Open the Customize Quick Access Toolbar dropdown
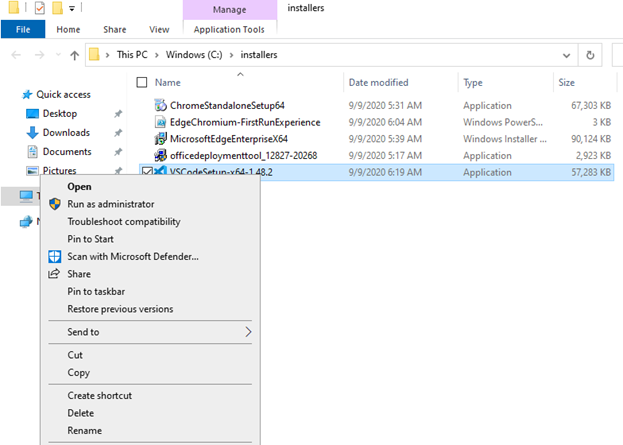623x445 pixels. click(72, 8)
